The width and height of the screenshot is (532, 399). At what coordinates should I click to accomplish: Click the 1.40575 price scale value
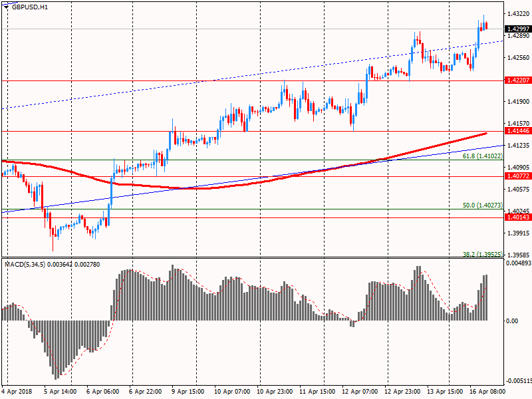click(518, 190)
